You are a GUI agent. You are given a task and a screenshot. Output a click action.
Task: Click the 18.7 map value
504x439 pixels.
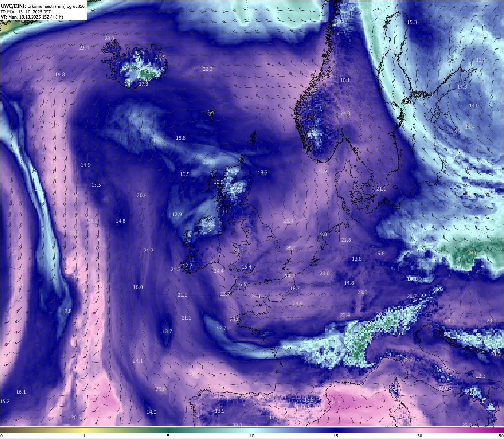295,288
